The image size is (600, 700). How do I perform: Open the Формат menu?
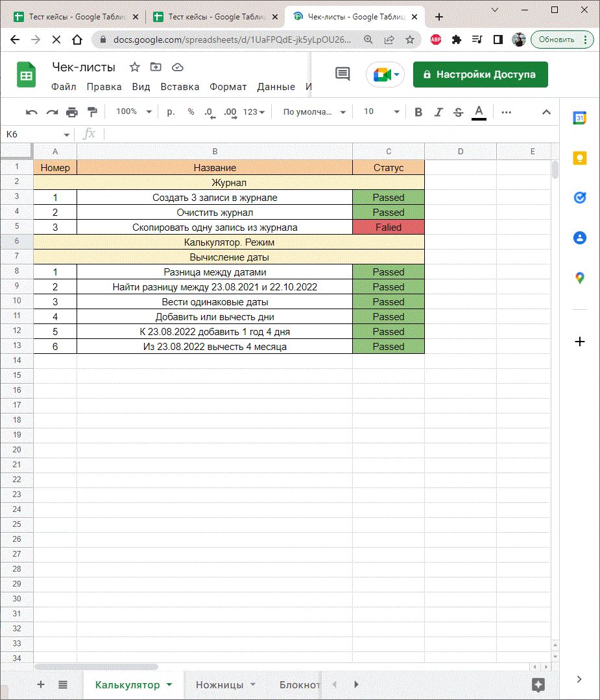point(228,87)
